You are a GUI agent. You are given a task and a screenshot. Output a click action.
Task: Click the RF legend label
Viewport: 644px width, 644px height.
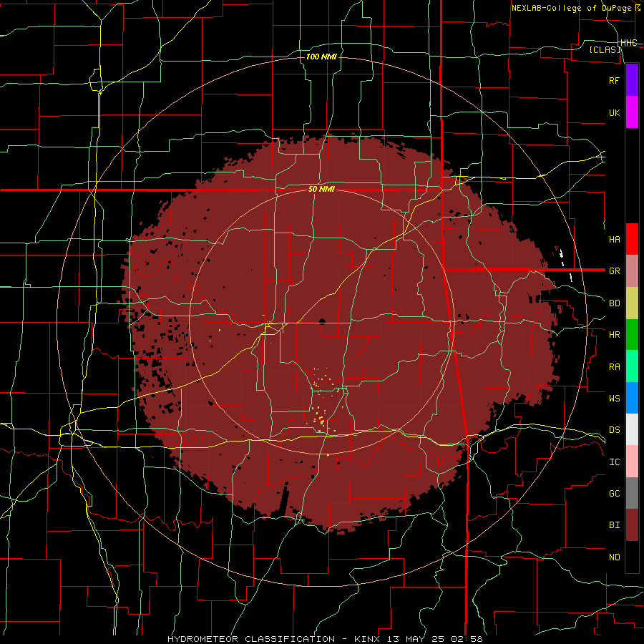coord(614,80)
